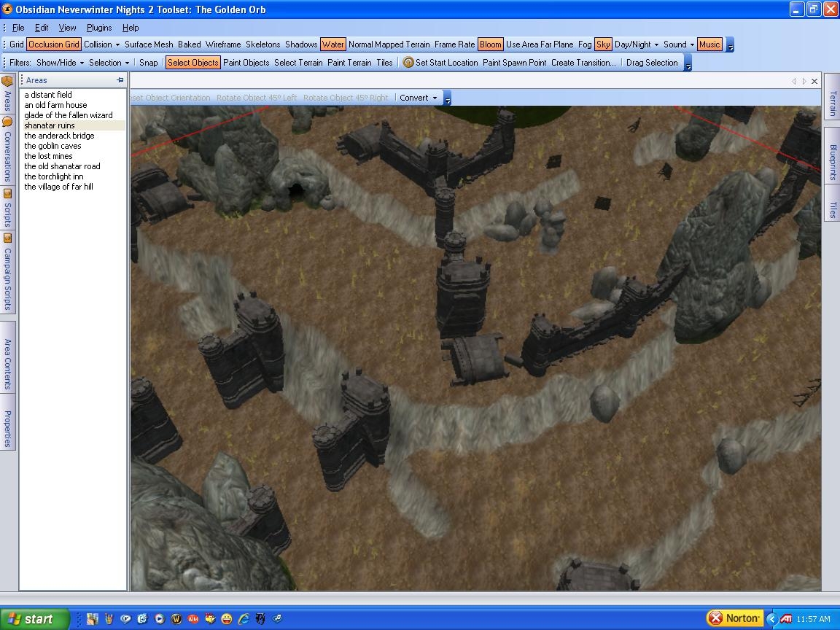840x630 pixels.
Task: Open the Areas sidebar tab icon
Action: pyautogui.click(x=7, y=82)
